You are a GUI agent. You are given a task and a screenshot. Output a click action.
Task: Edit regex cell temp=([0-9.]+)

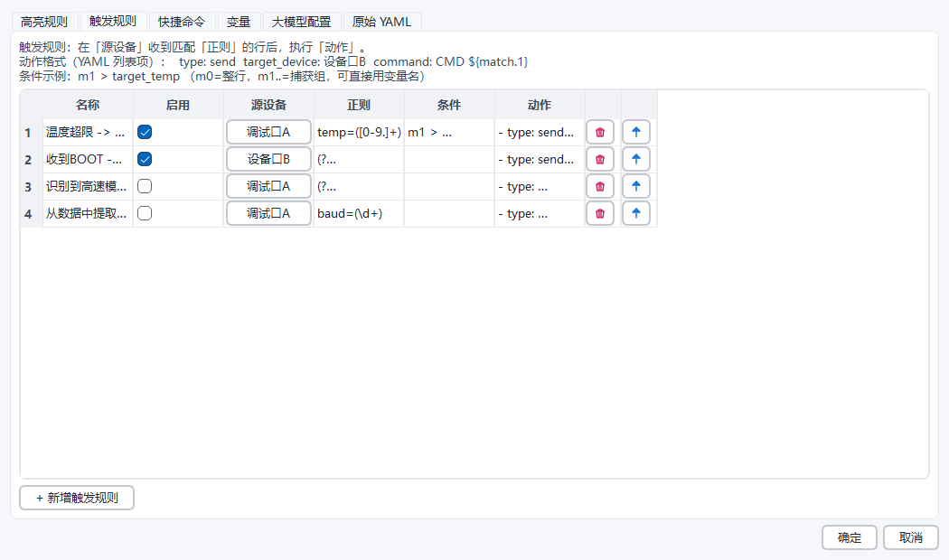tap(359, 132)
